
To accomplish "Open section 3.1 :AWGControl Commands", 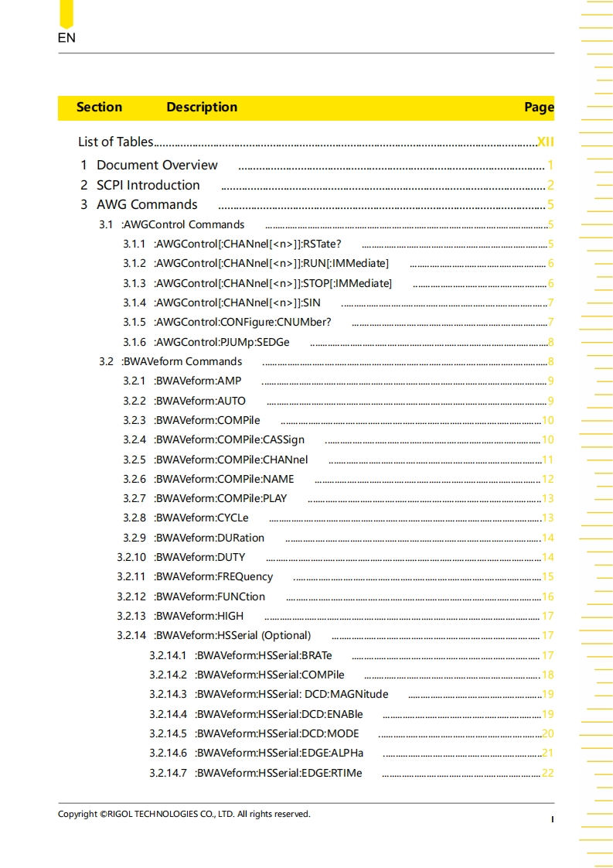I will pyautogui.click(x=182, y=224).
